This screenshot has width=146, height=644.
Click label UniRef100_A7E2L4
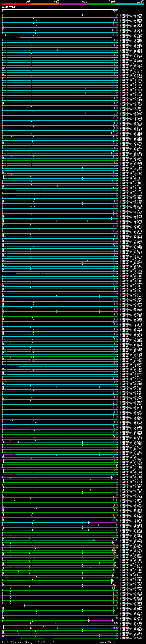click(131, 53)
